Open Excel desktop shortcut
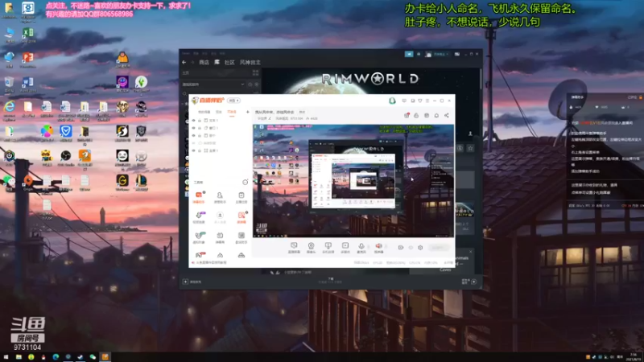The width and height of the screenshot is (644, 362). click(28, 35)
